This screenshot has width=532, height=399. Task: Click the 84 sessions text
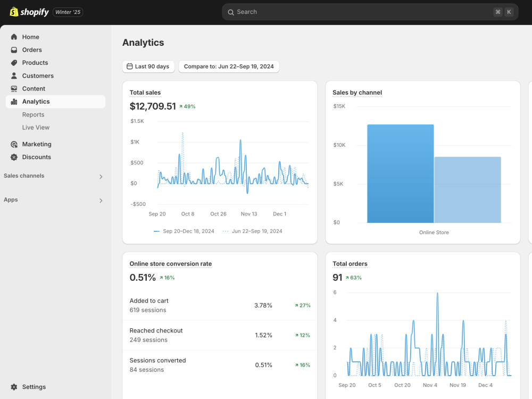[147, 370]
